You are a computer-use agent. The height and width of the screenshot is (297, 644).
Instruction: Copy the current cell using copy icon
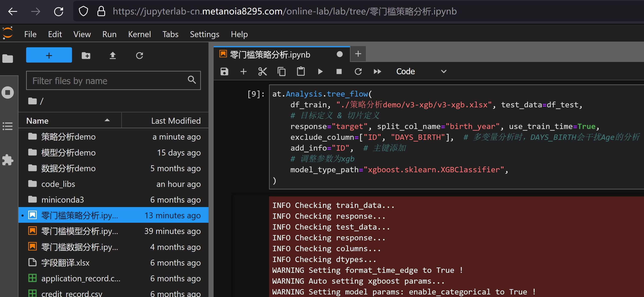(x=282, y=71)
